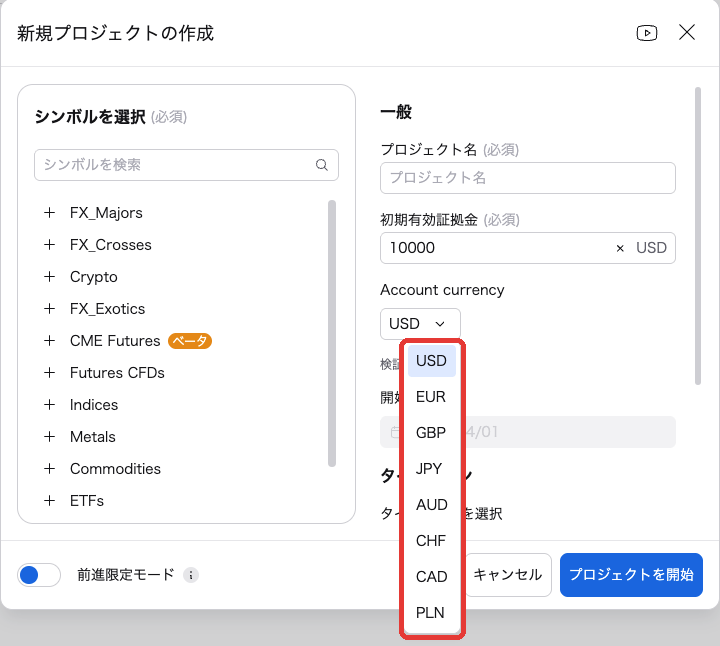Screen dimensions: 720x646
Task: Click the キャンセル button
Action: 508,575
